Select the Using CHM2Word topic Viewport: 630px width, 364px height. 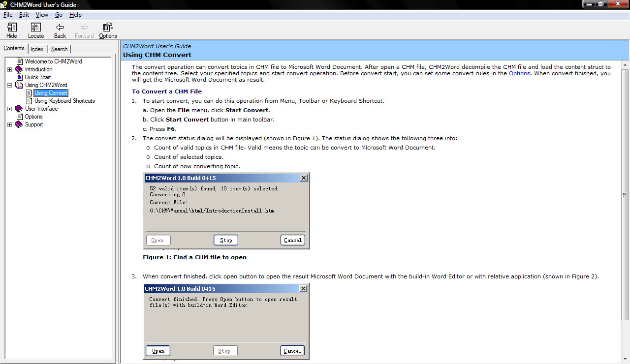[46, 85]
